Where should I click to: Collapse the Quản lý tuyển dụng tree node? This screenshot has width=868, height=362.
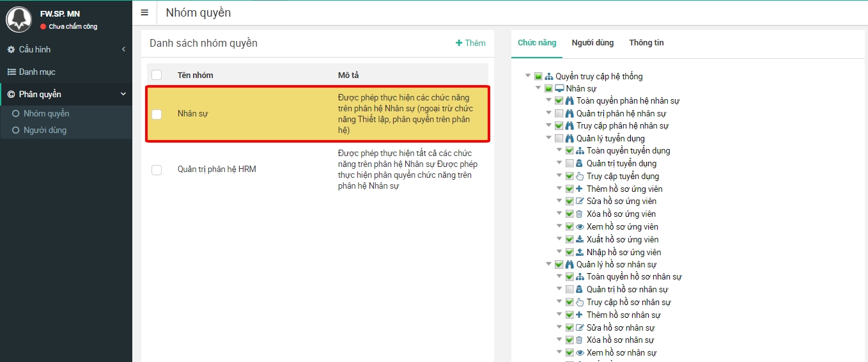(548, 138)
